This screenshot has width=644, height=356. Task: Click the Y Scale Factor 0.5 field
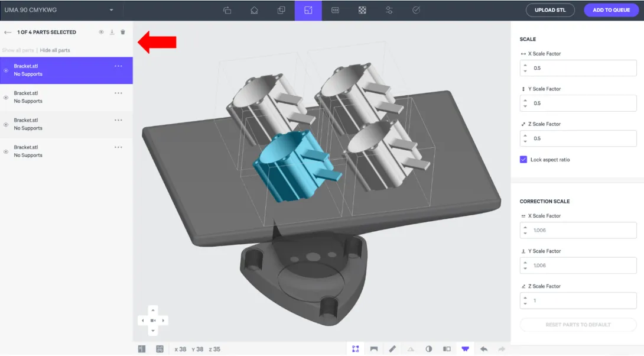pyautogui.click(x=578, y=103)
